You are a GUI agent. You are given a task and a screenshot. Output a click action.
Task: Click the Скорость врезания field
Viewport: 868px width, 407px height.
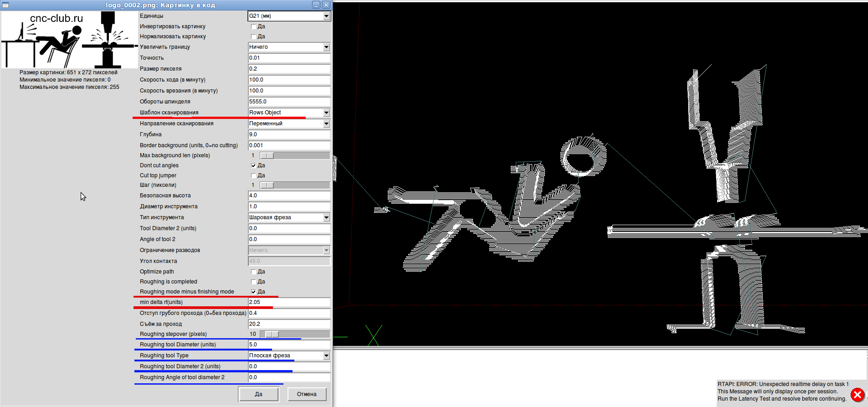pyautogui.click(x=289, y=91)
